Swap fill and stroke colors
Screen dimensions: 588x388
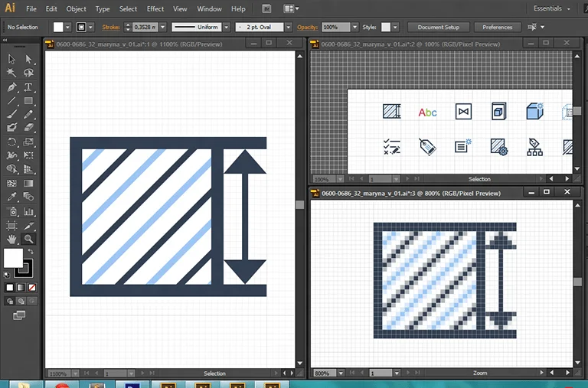pyautogui.click(x=31, y=252)
